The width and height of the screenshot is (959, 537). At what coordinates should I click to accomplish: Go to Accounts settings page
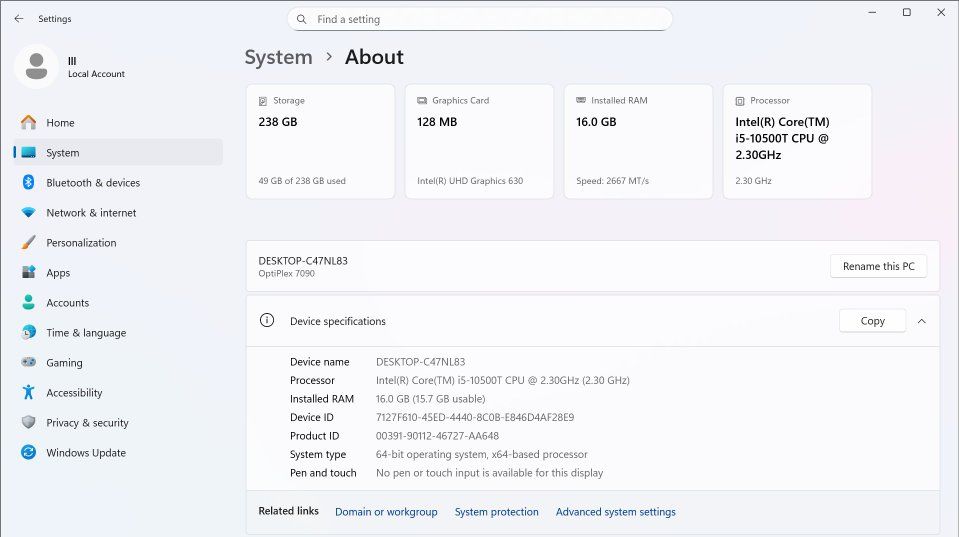point(67,303)
